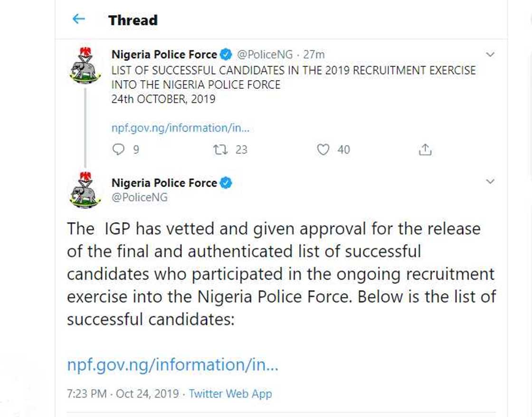Image resolution: width=532 pixels, height=417 pixels.
Task: Click the 7:23 PM Oct 24, 2019 timestamp
Action: point(123,394)
